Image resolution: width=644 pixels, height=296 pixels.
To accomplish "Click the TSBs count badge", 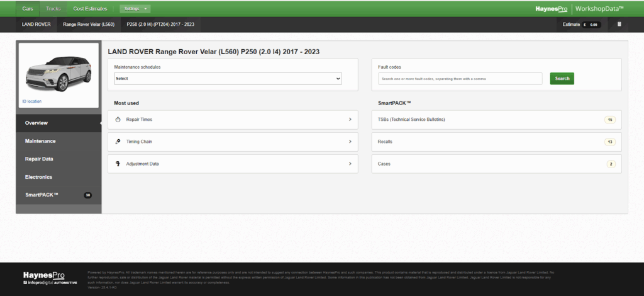I will [x=609, y=119].
